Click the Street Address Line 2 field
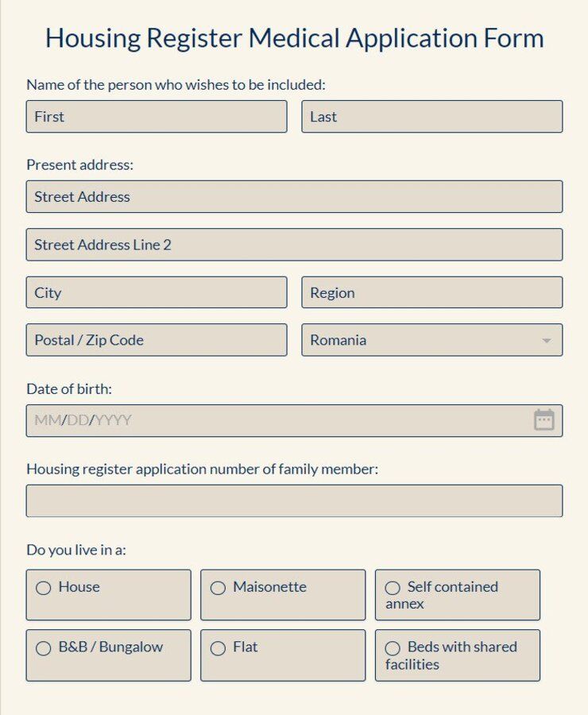 click(x=294, y=245)
